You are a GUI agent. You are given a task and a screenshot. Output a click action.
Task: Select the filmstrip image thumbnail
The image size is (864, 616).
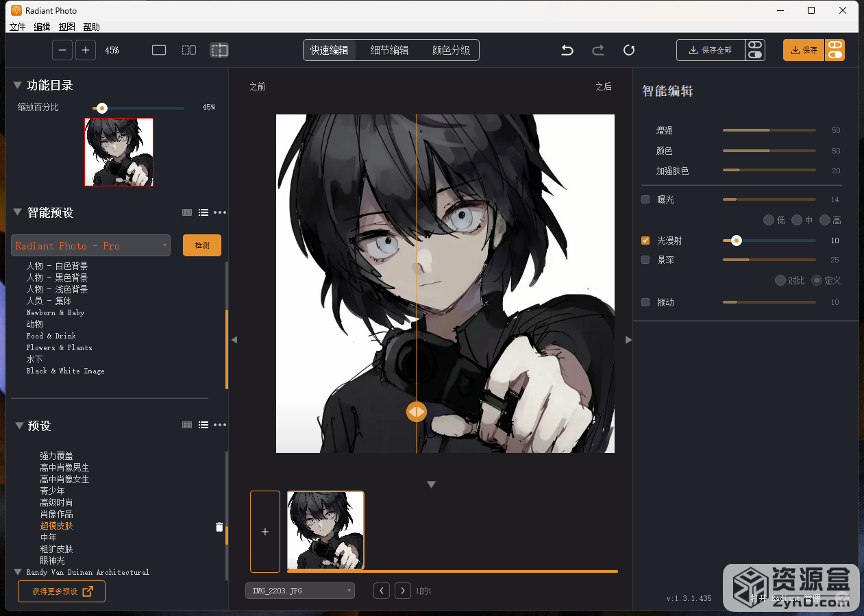(x=325, y=530)
